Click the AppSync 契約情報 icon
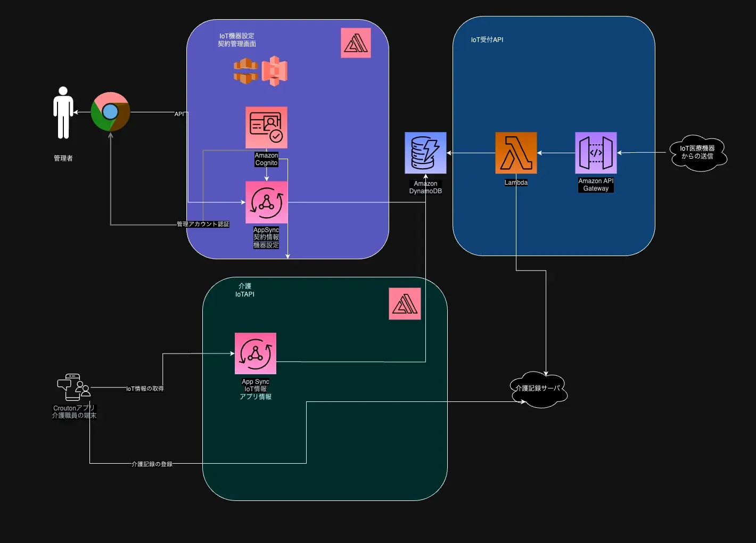The height and width of the screenshot is (543, 756). [x=266, y=202]
